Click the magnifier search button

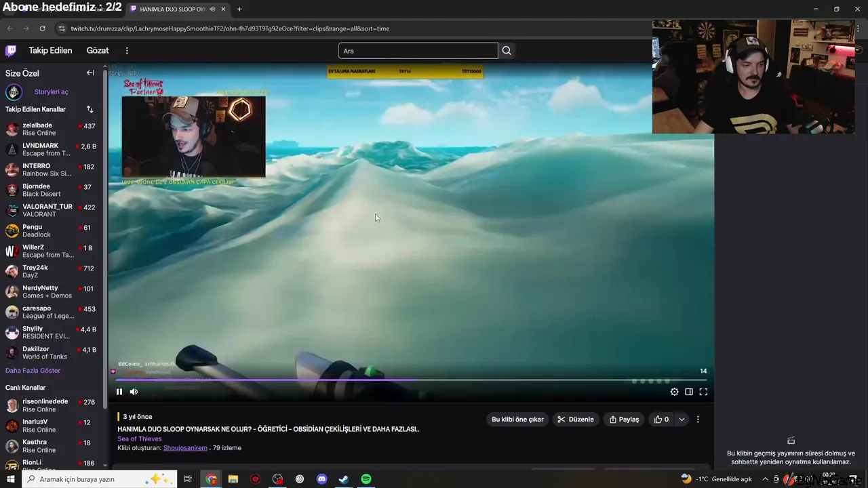[507, 51]
